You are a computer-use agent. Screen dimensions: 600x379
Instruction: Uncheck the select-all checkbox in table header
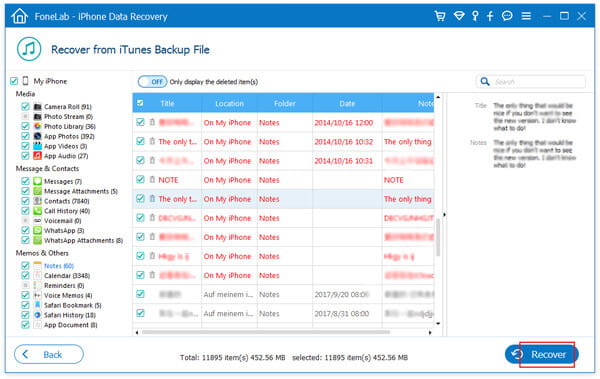point(140,103)
